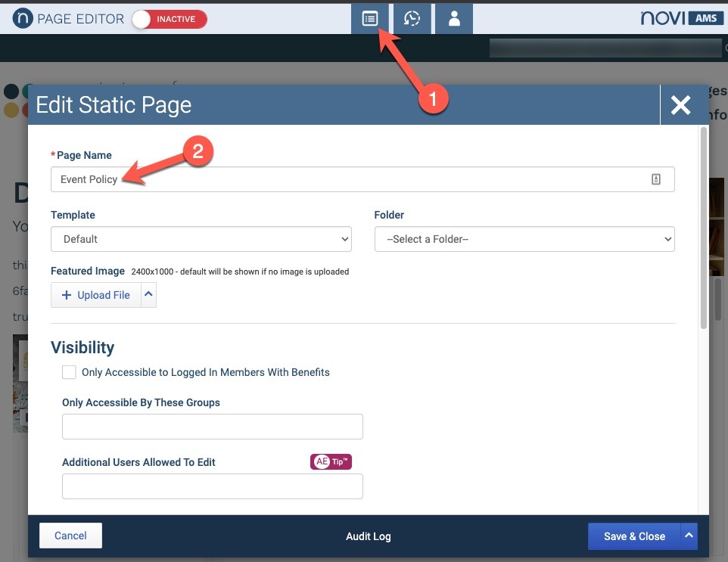The height and width of the screenshot is (562, 728).
Task: Expand Save & Close options arrow
Action: tap(689, 536)
